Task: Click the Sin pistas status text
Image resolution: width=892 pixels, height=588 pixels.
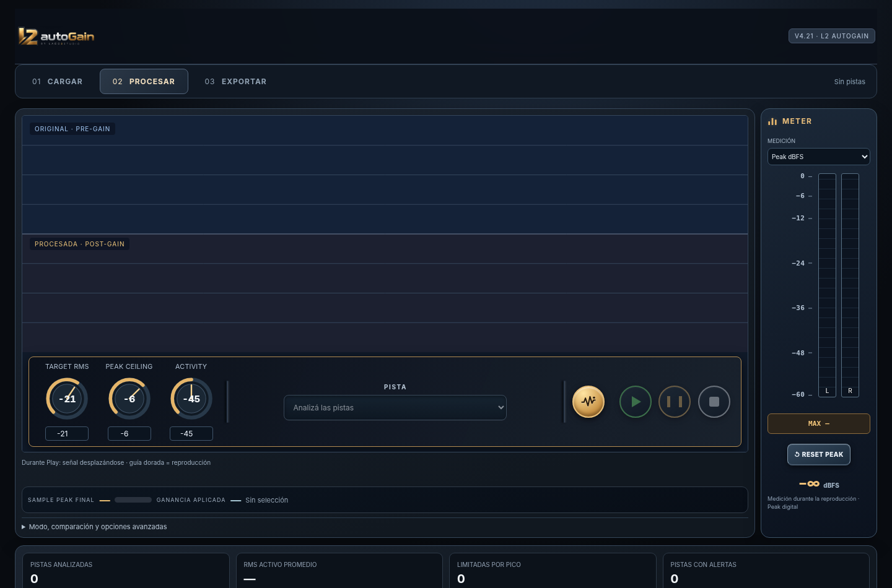Action: click(849, 82)
